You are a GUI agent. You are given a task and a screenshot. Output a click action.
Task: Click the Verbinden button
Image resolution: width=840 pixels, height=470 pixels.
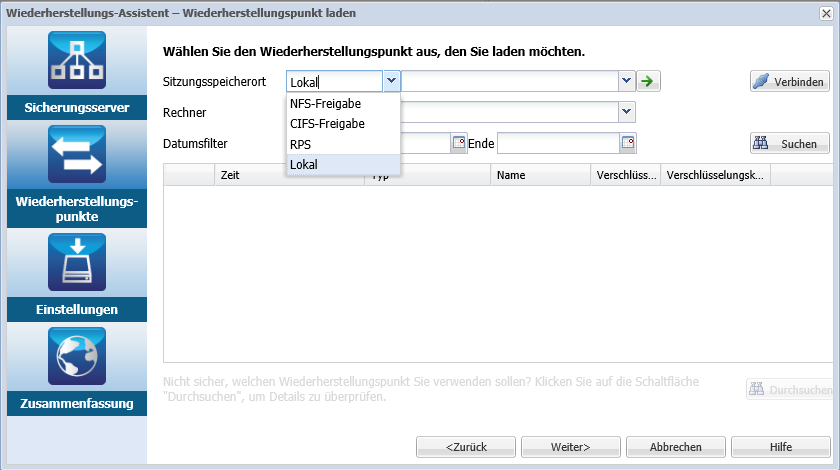(790, 81)
